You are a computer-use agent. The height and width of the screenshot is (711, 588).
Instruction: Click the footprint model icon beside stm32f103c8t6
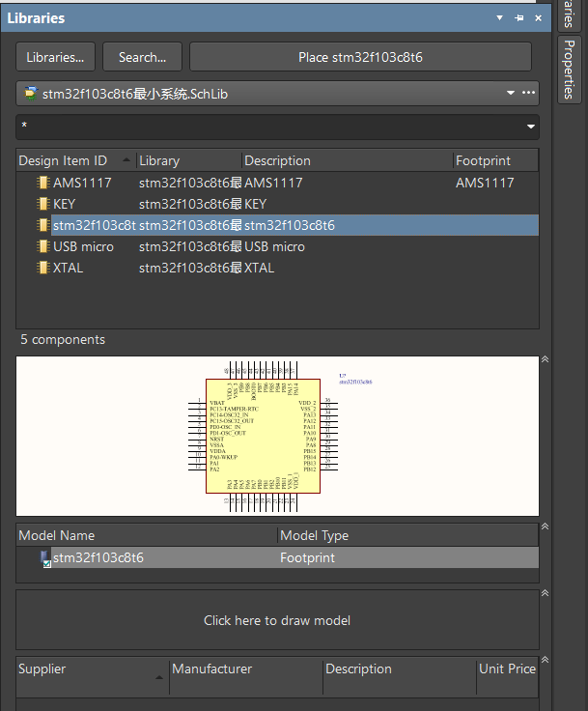(45, 558)
